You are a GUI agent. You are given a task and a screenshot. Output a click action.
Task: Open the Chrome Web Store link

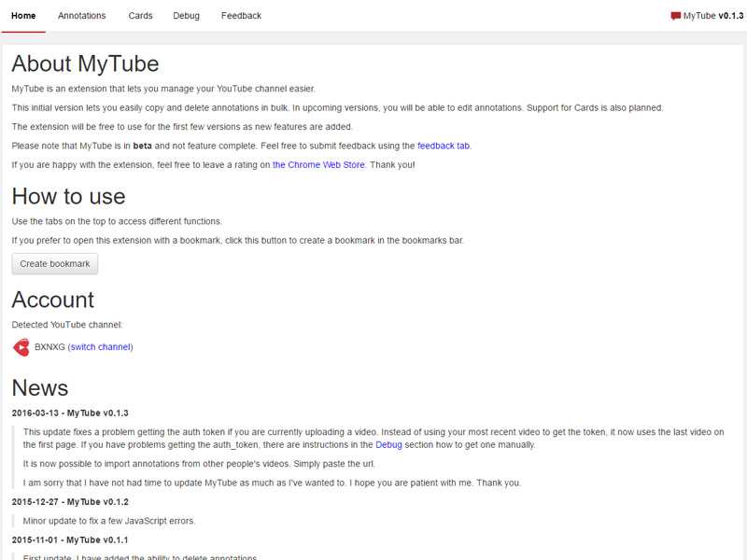318,165
